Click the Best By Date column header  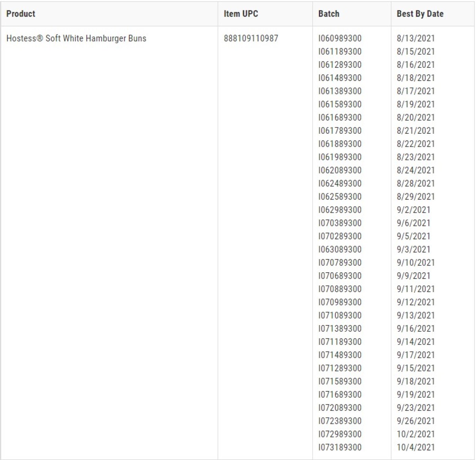(x=420, y=14)
